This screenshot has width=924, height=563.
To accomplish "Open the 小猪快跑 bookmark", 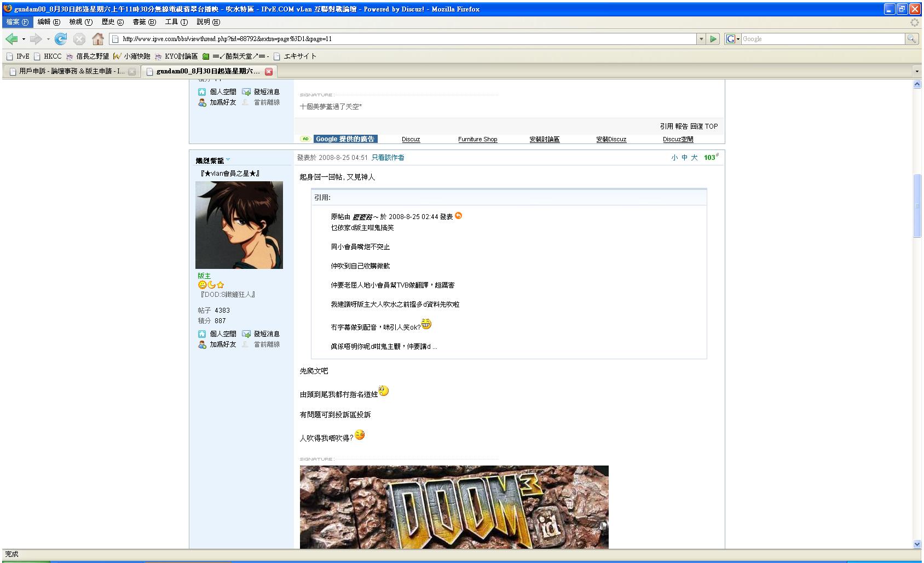I will 131,56.
